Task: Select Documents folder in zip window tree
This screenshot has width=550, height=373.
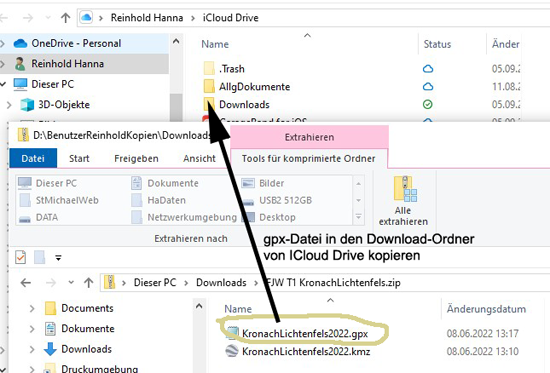Action: (79, 308)
